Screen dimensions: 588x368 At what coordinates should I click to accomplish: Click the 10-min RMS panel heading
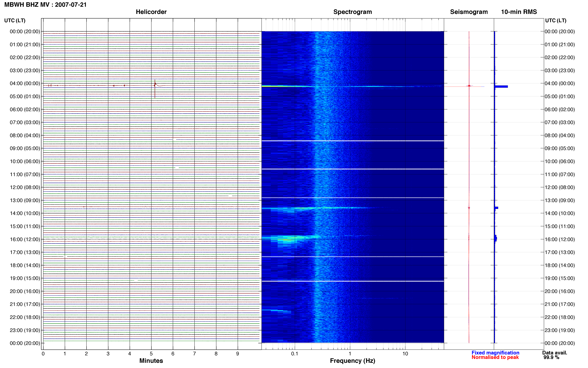519,12
